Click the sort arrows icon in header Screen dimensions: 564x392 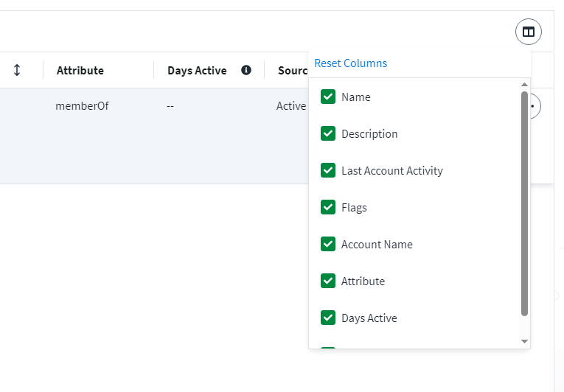[x=17, y=70]
